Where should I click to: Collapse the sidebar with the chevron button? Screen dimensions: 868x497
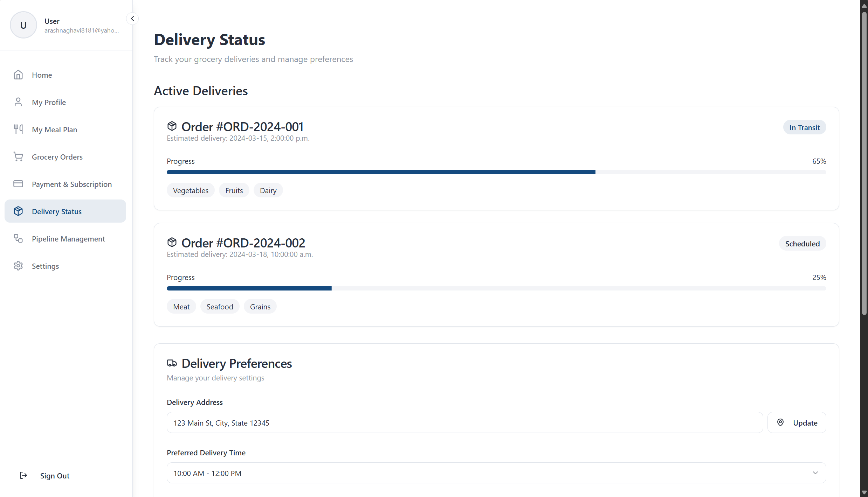[x=132, y=19]
